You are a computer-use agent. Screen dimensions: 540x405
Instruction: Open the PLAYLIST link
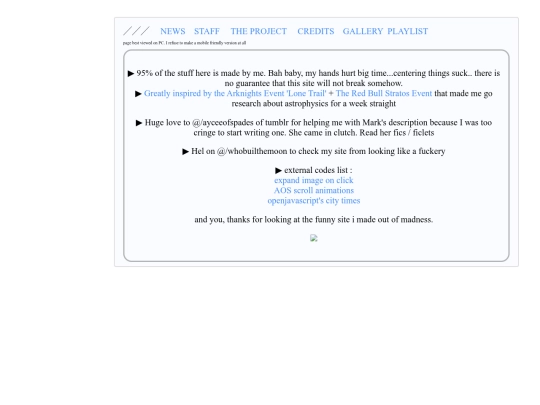[x=407, y=31]
